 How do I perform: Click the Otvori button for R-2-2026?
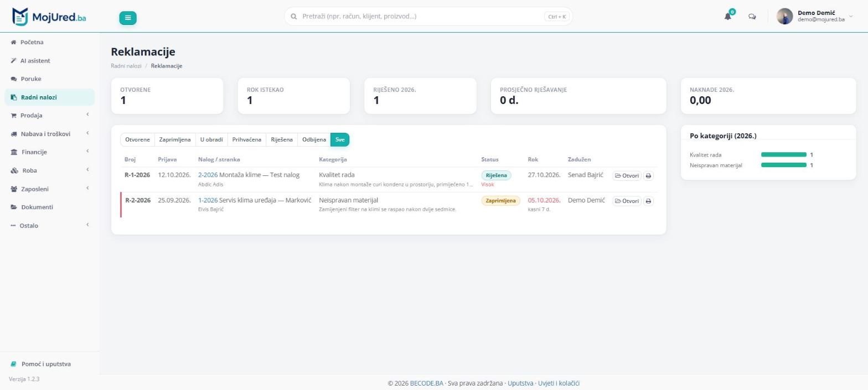pyautogui.click(x=627, y=201)
